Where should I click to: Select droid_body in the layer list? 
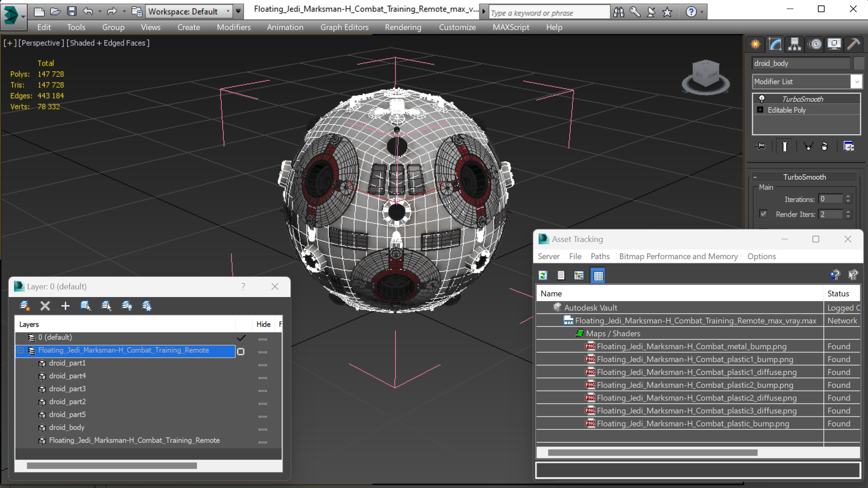pos(66,428)
